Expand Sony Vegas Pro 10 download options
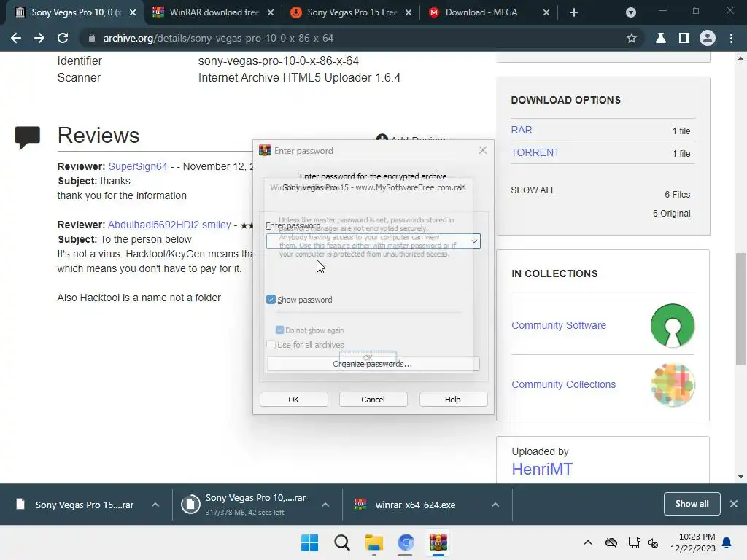 pos(325,505)
